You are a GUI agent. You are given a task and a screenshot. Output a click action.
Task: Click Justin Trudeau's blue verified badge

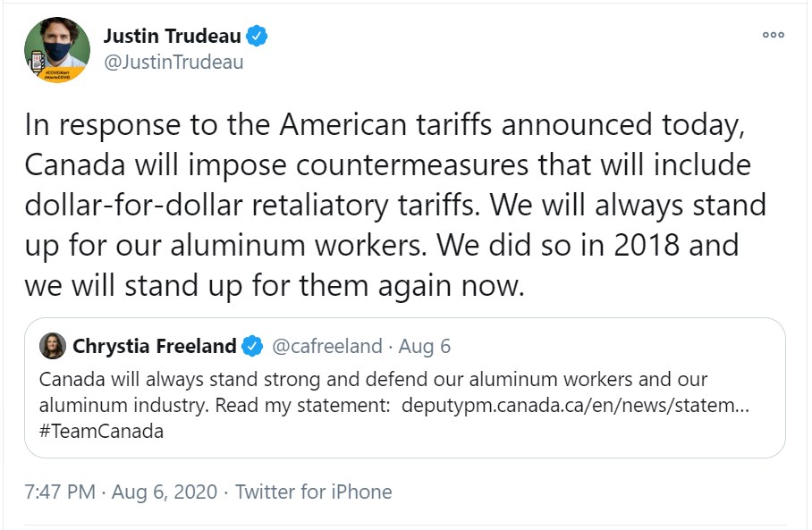point(257,37)
